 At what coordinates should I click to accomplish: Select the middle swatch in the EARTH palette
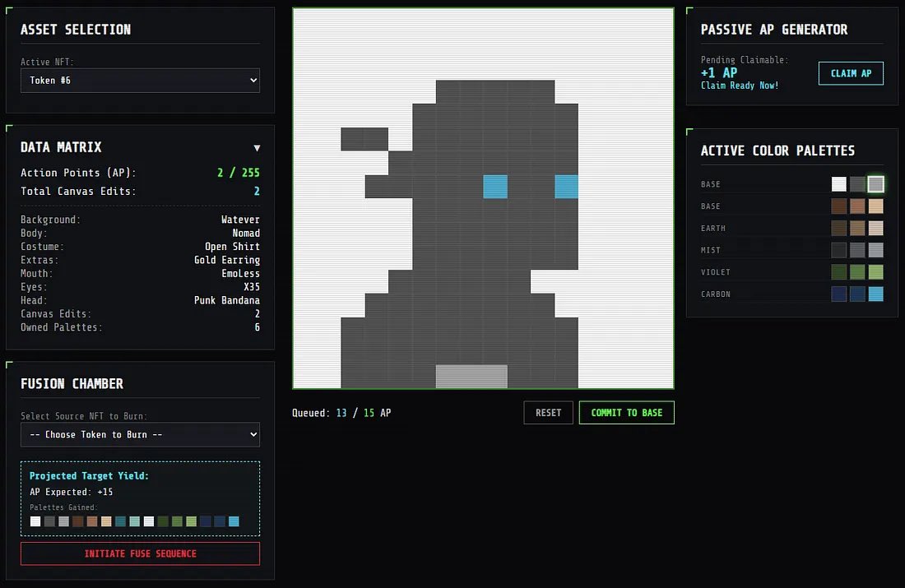point(857,228)
